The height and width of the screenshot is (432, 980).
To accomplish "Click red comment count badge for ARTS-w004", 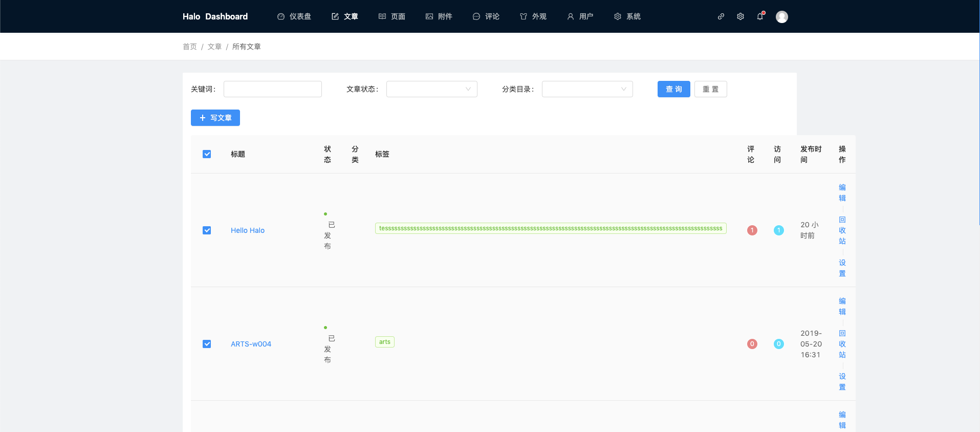I will 752,344.
